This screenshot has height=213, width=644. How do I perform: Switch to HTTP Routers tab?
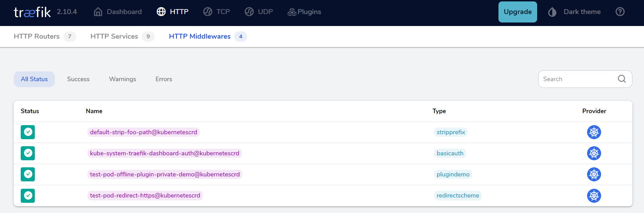[x=37, y=36]
